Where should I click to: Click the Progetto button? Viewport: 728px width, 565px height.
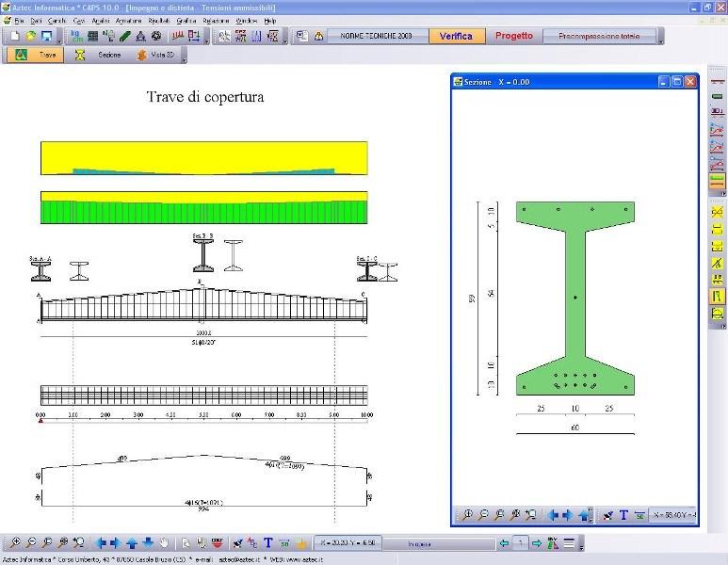pyautogui.click(x=513, y=36)
